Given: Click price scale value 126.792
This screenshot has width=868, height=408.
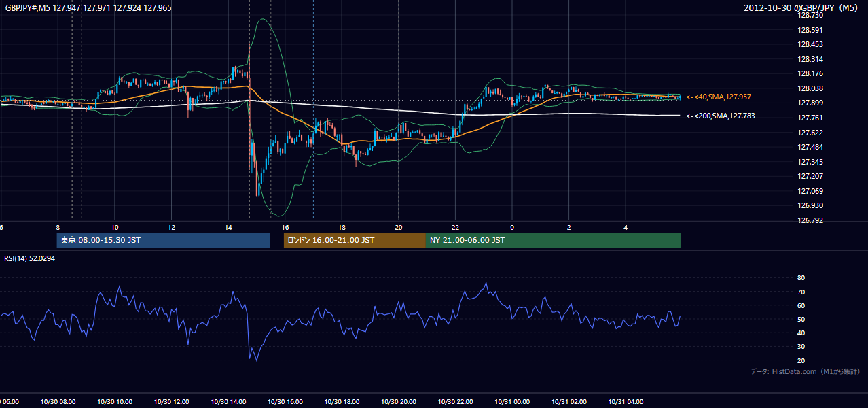Looking at the screenshot, I should coord(811,220).
